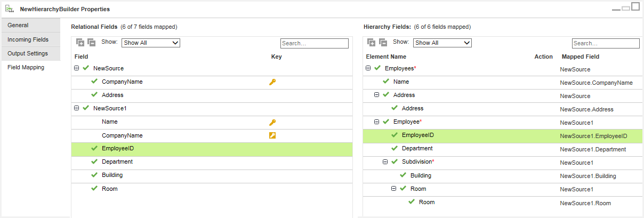644x218 pixels.
Task: Collapse the Subdivision hierarchy node
Action: click(x=385, y=162)
